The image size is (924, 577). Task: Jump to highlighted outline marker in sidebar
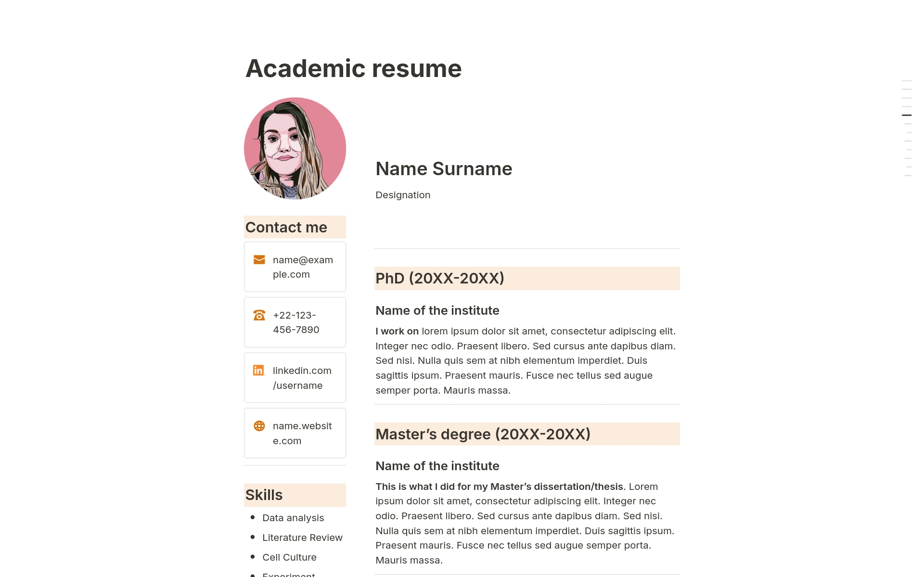pyautogui.click(x=907, y=115)
